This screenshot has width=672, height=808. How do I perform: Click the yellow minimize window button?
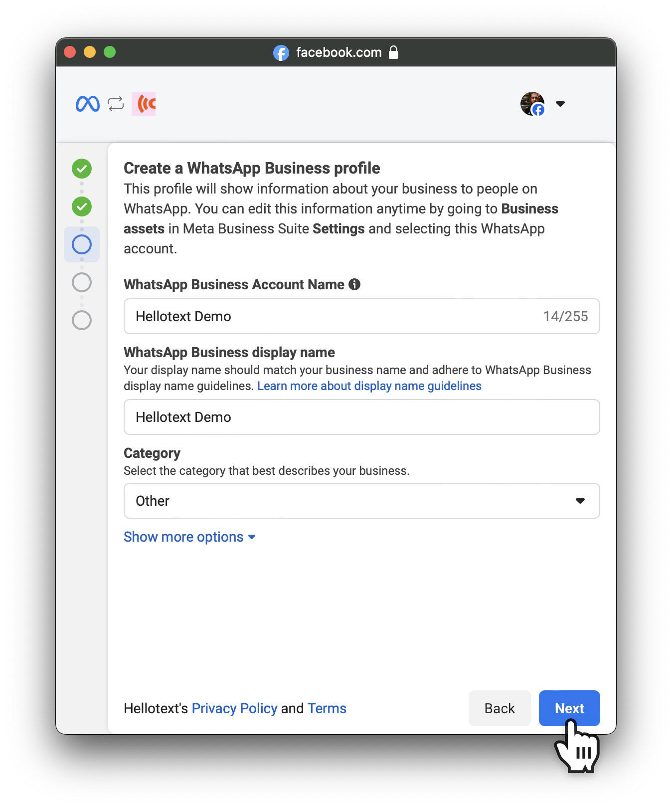point(90,52)
